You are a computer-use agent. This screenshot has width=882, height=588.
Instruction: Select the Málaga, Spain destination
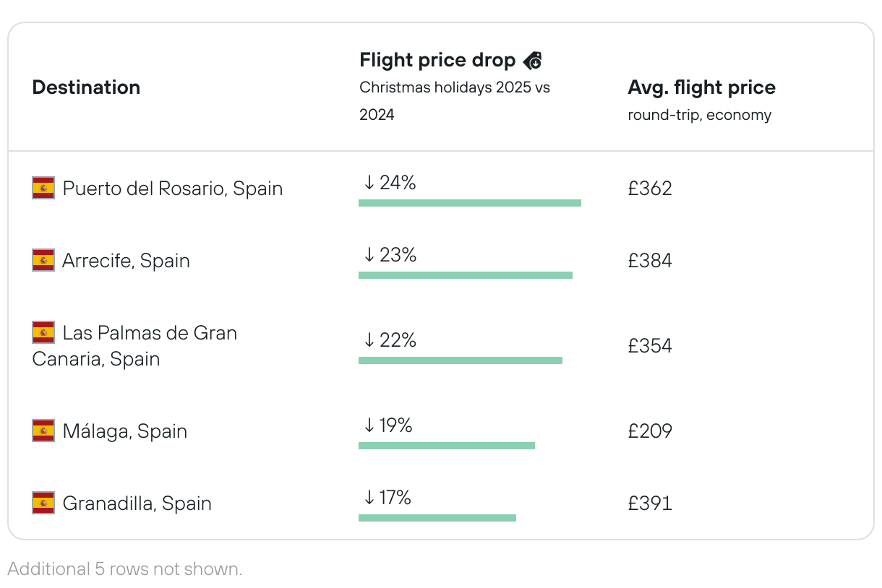(x=124, y=431)
